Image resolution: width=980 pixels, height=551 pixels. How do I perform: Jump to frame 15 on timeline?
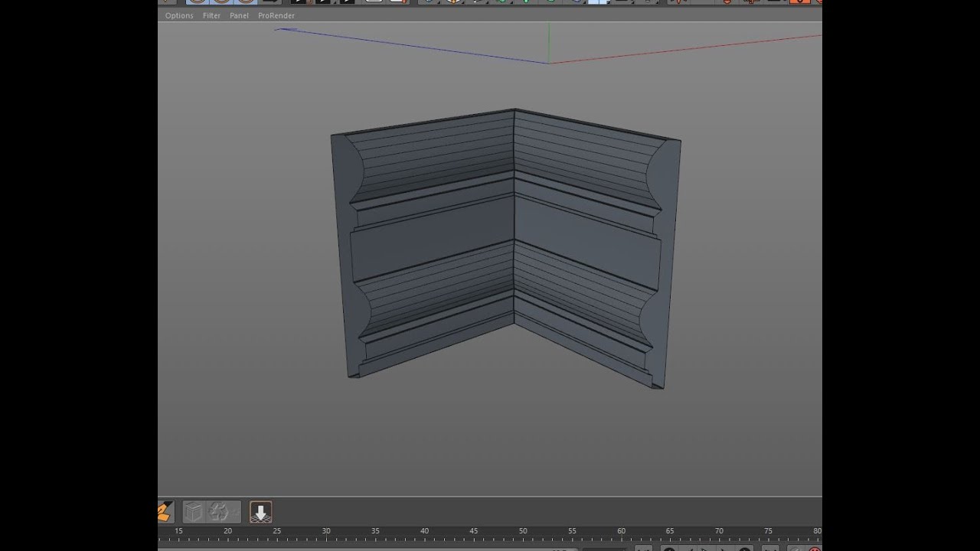click(x=178, y=531)
